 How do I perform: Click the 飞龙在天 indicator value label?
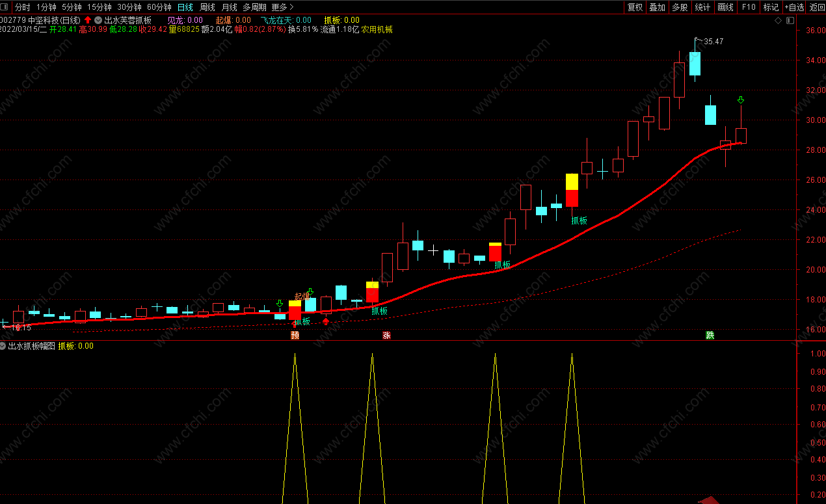coord(286,20)
